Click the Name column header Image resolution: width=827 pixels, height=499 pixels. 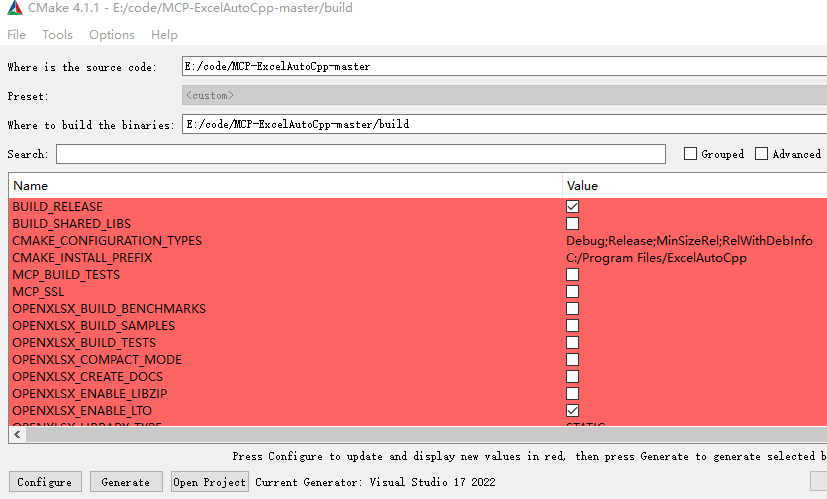pos(285,186)
